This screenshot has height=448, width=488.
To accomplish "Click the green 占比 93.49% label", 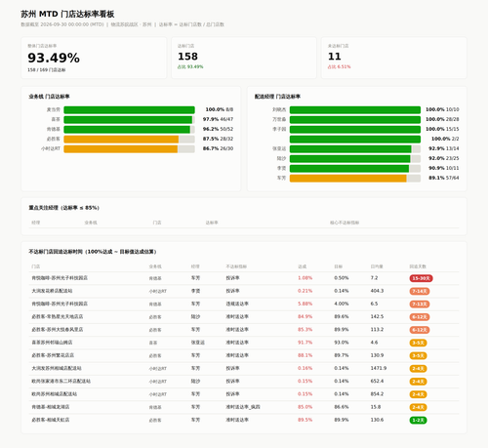I will coord(190,66).
